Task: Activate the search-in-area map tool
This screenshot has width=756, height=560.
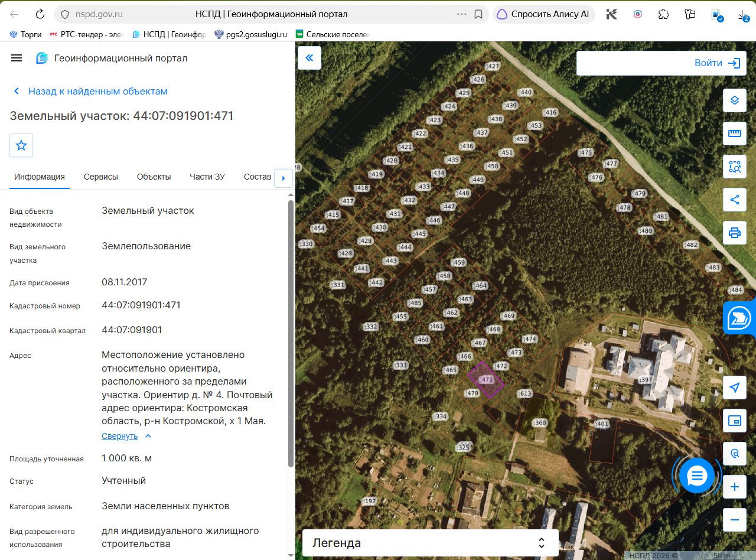Action: 735,167
